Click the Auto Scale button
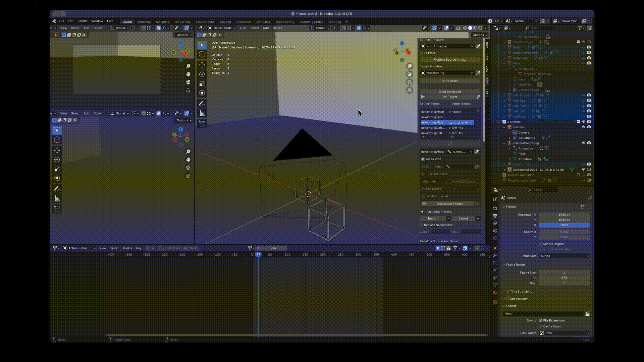The width and height of the screenshot is (644, 362). click(x=450, y=81)
